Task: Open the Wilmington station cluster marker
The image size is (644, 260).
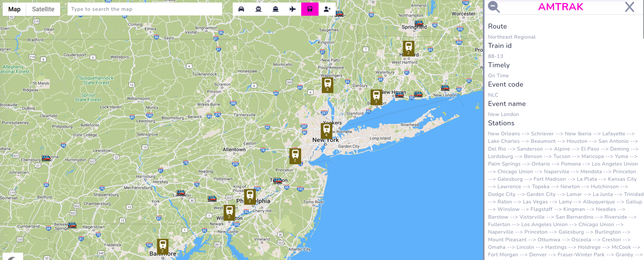Action: pyautogui.click(x=229, y=213)
